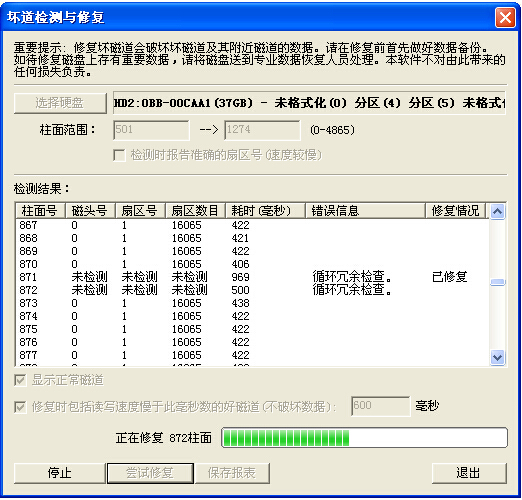Click the 尝试修复 (Try Repair) button
Image resolution: width=522 pixels, height=500 pixels.
click(x=150, y=473)
